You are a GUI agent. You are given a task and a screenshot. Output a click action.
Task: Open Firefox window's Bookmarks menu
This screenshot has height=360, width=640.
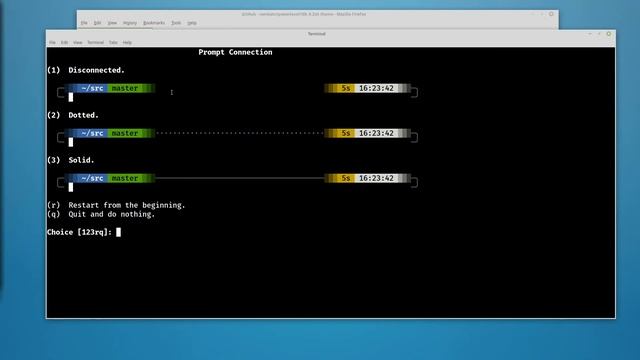(154, 23)
